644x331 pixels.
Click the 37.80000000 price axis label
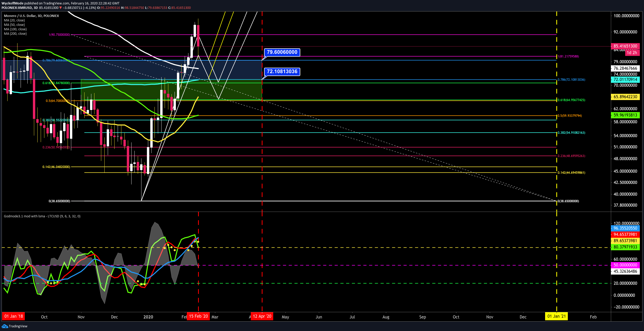pyautogui.click(x=625, y=205)
